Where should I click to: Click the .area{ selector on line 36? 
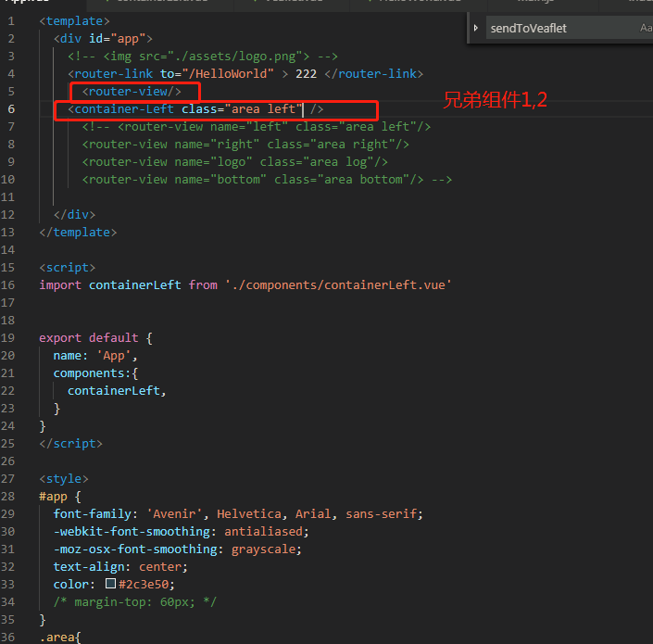click(x=60, y=638)
